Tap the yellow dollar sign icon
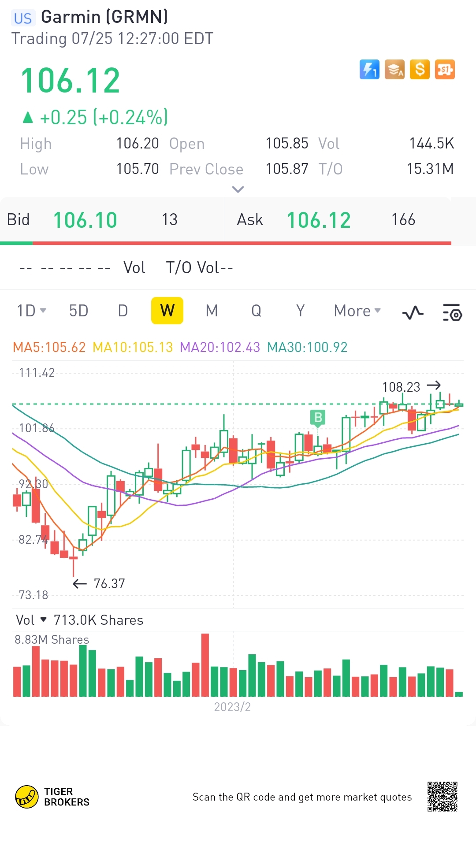This screenshot has height=868, width=476. pos(420,70)
